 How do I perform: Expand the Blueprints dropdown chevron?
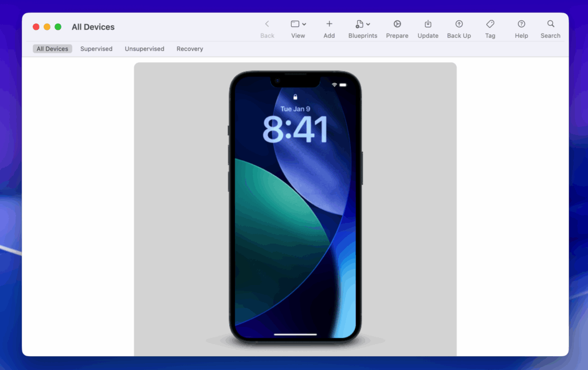click(x=368, y=24)
